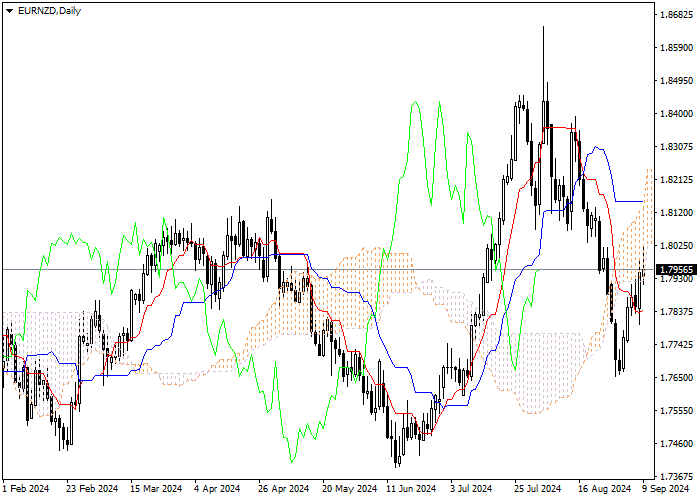Open the chart menu triangle beside EURNZD
The height and width of the screenshot is (500, 700).
point(9,11)
